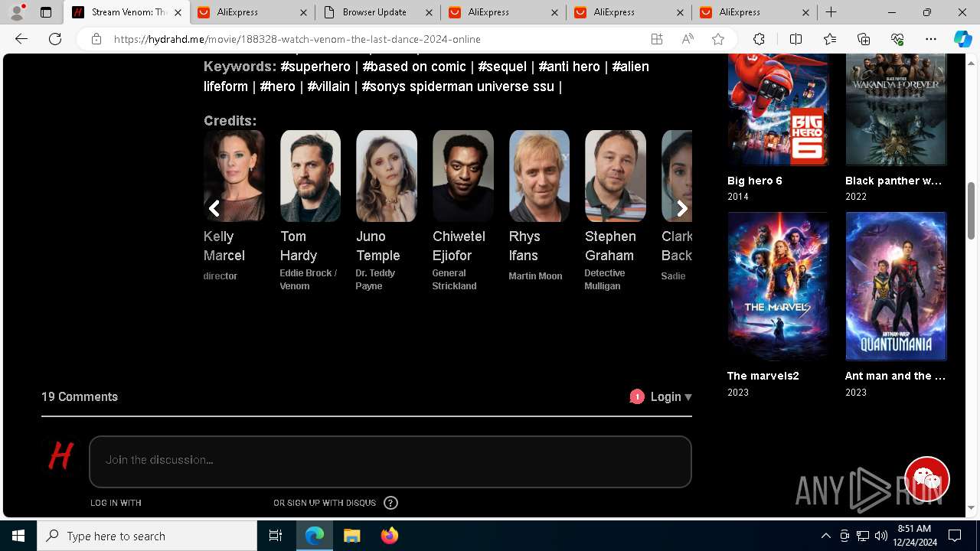
Task: Click the 'Big hero 6' title
Action: [754, 181]
